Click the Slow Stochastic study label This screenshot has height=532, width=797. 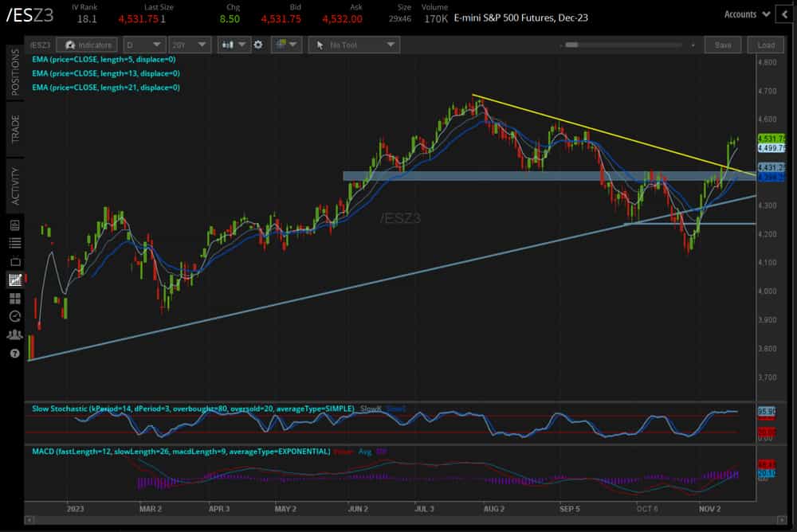pos(193,409)
